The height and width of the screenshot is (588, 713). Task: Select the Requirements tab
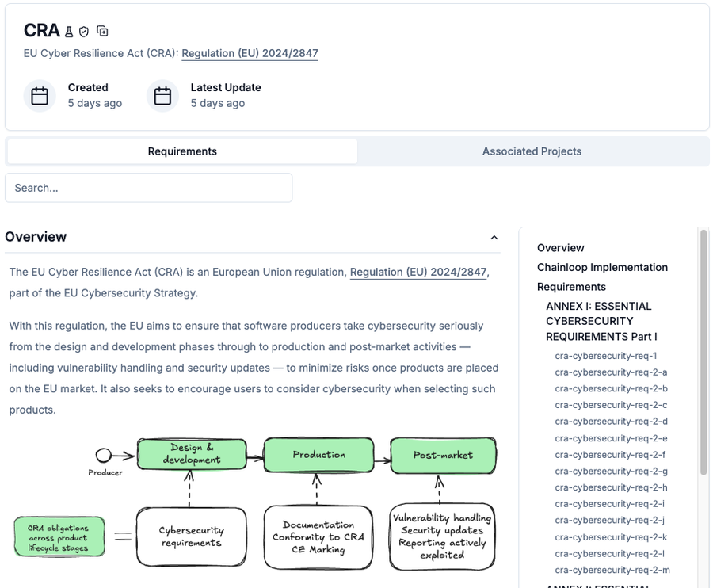[182, 151]
